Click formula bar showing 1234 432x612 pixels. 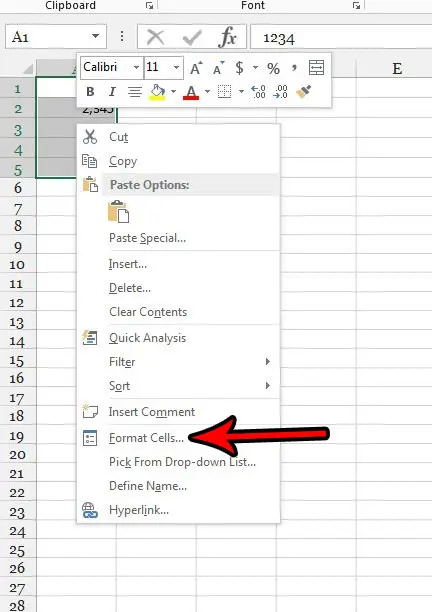coord(341,37)
